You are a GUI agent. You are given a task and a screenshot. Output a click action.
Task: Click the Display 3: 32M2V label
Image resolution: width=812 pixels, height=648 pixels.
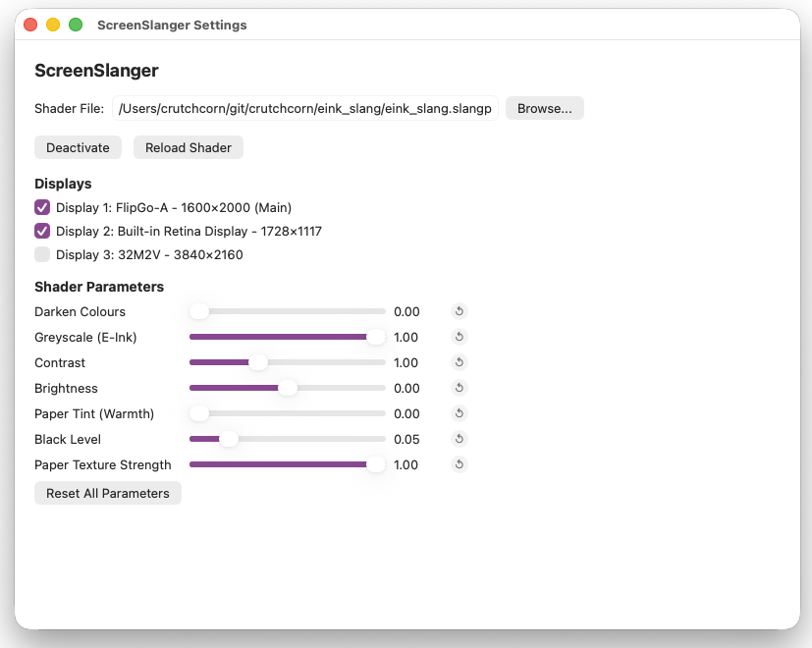coord(149,255)
